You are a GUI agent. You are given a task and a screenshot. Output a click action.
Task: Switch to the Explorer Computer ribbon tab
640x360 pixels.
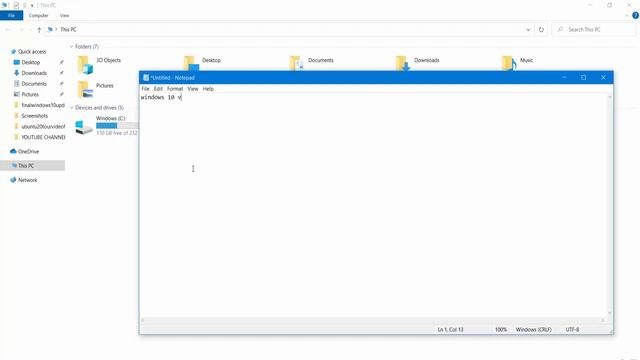pos(38,16)
